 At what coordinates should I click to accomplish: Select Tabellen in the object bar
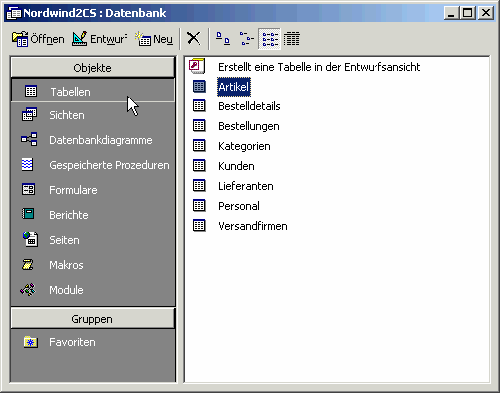tap(93, 91)
